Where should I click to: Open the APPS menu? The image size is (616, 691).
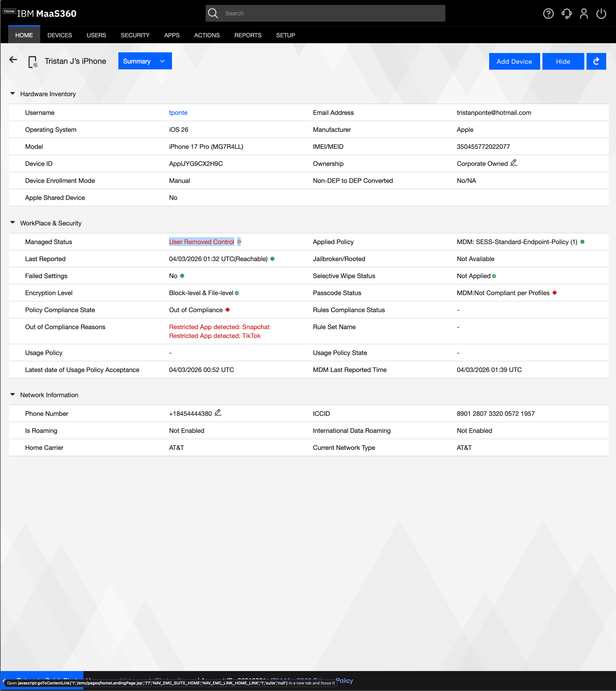[172, 35]
